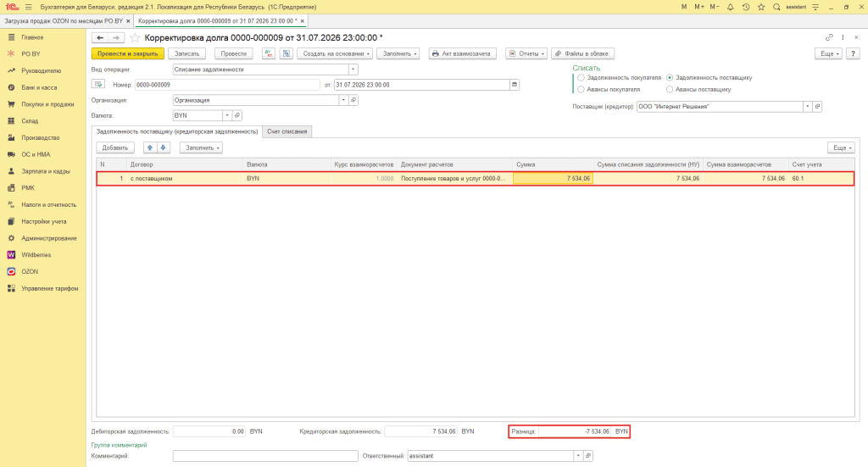This screenshot has height=467, width=868.
Task: Open Покупки и продажи section
Action: click(47, 104)
